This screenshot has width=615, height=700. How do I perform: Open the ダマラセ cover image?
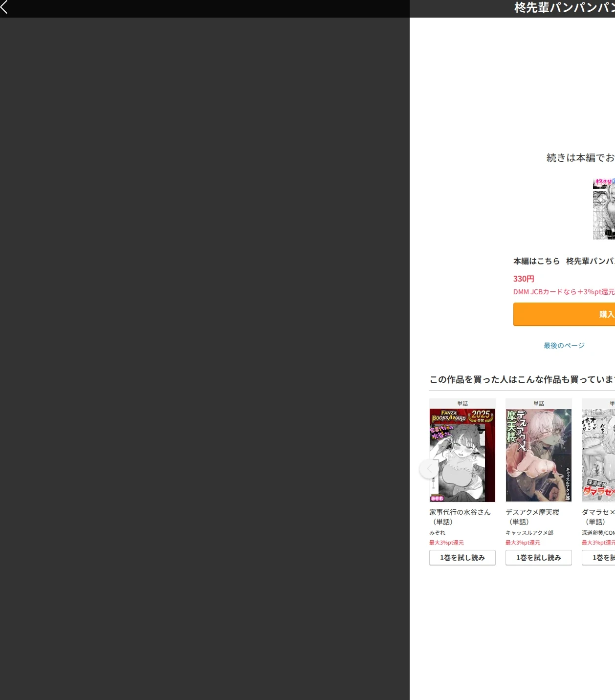(598, 455)
